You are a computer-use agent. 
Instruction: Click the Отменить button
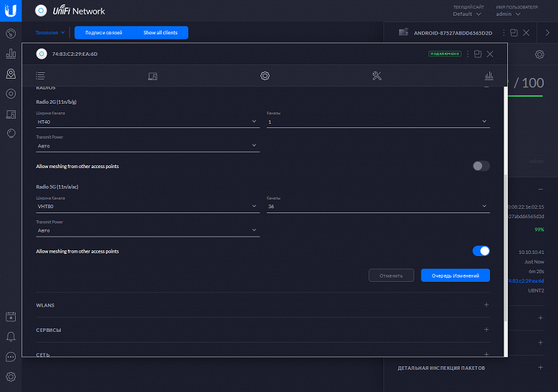coord(391,275)
